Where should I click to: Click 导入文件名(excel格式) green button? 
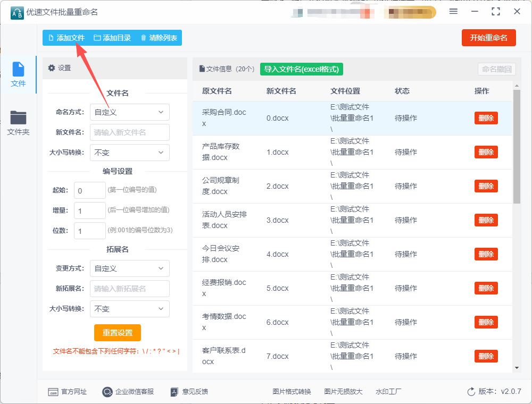coord(301,69)
